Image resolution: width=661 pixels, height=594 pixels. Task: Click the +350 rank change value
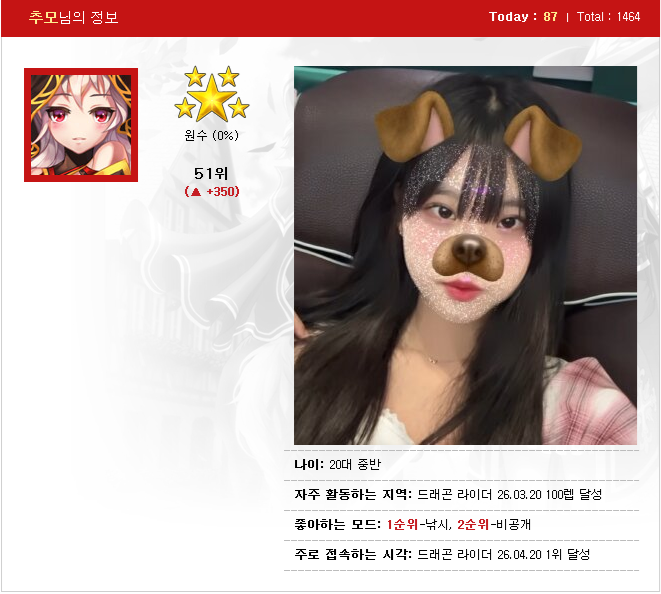click(x=222, y=192)
